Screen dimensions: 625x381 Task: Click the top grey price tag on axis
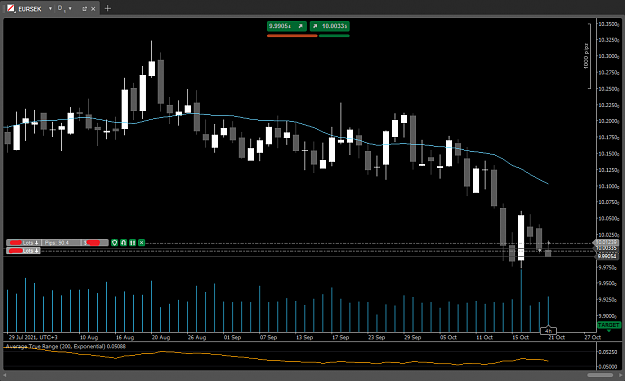pos(606,242)
